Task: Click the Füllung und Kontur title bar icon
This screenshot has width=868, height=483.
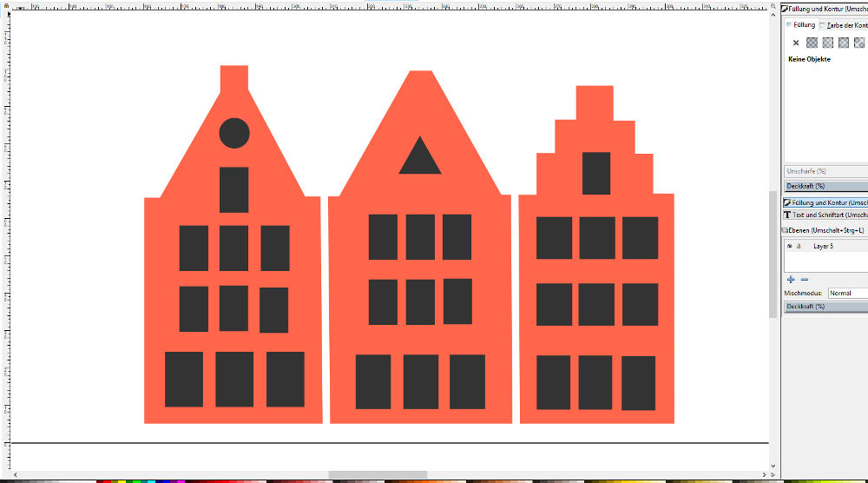Action: tap(785, 9)
